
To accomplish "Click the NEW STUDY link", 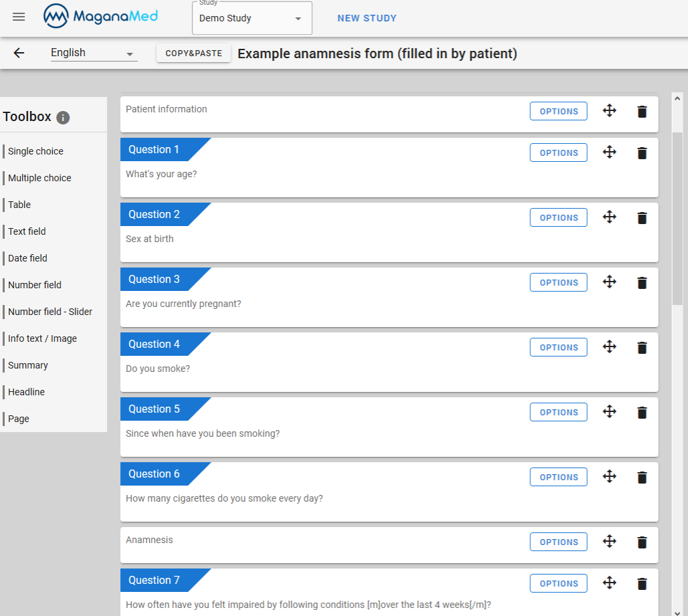I will click(367, 19).
